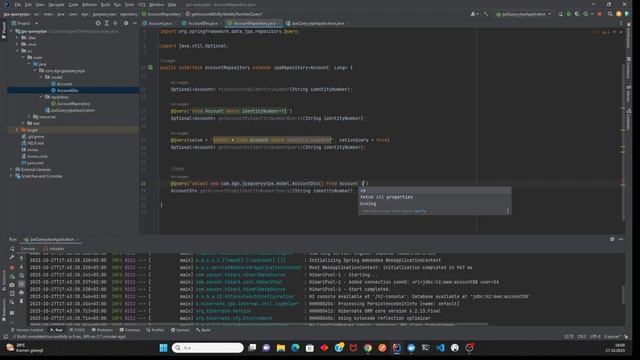The width and height of the screenshot is (640, 360).
Task: Minimize the Run tool window
Action: 621,239
